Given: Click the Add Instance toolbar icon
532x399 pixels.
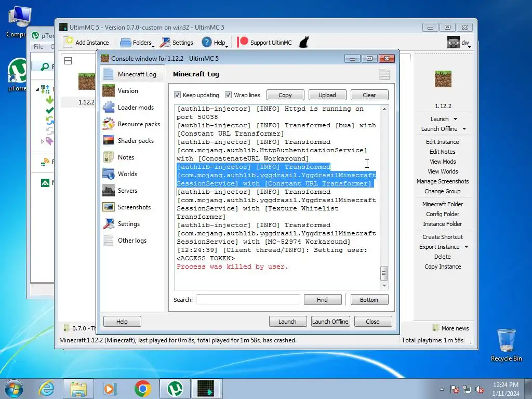Looking at the screenshot, I should 68,42.
